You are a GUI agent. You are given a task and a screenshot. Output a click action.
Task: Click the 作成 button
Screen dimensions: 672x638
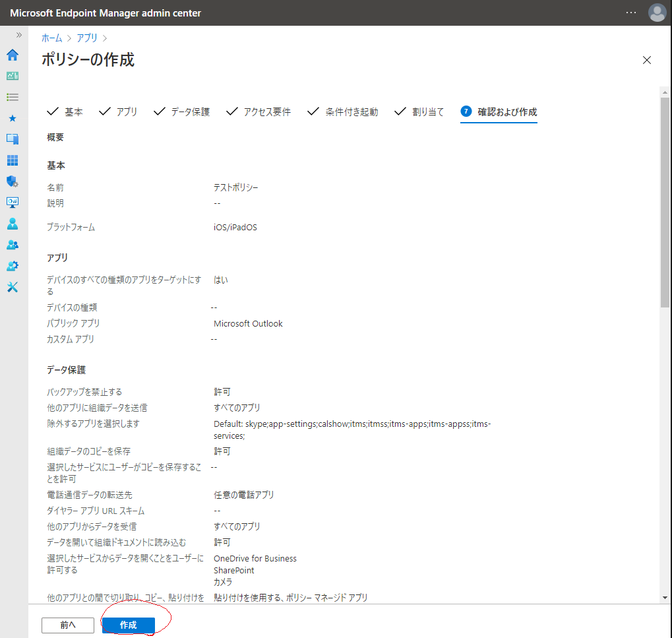[128, 625]
